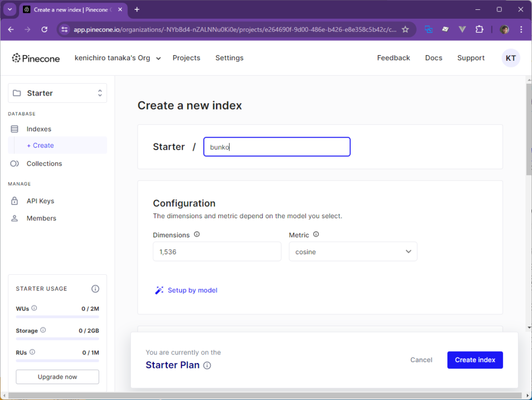Open the Metric cosine dropdown
Viewport: 532px width, 400px height.
(x=353, y=251)
